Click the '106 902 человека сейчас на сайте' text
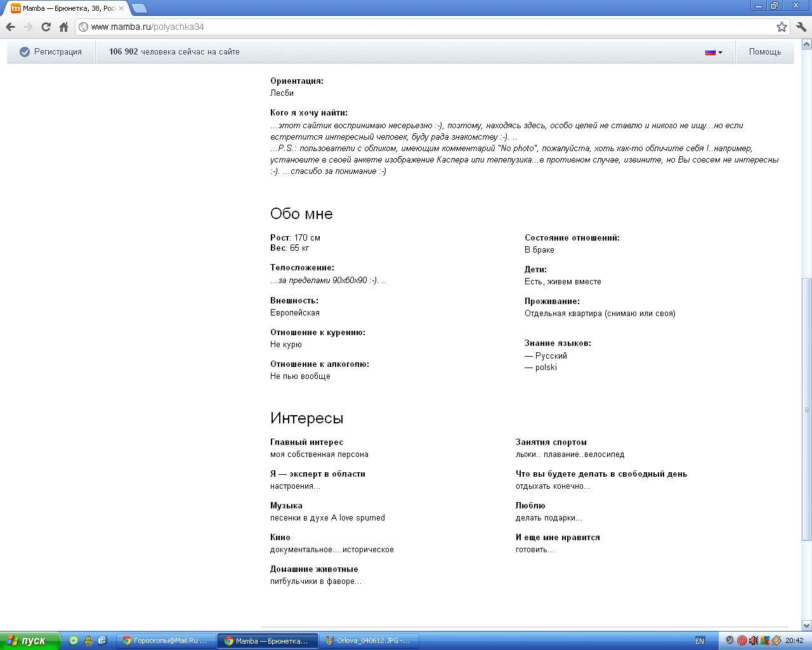The height and width of the screenshot is (650, 812). 174,52
